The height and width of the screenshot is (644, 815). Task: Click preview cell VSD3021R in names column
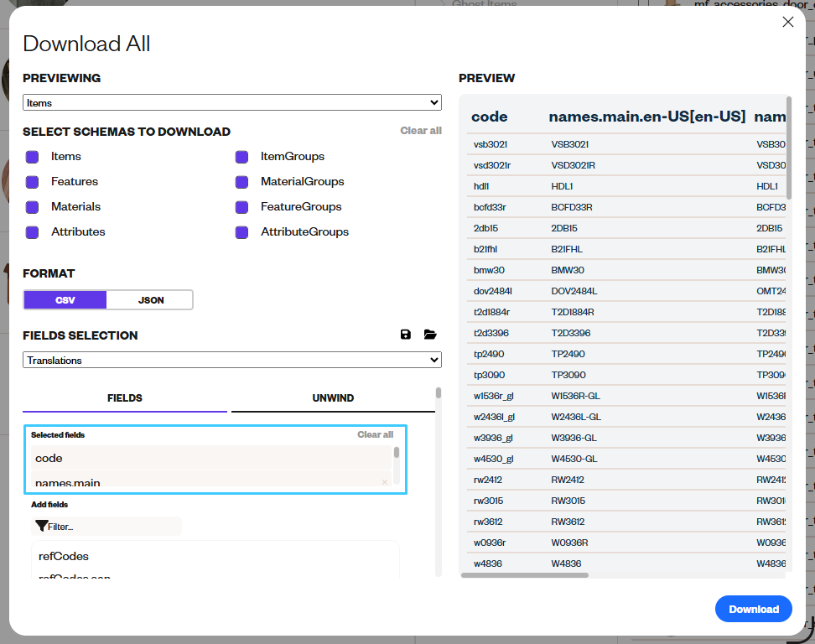[573, 165]
